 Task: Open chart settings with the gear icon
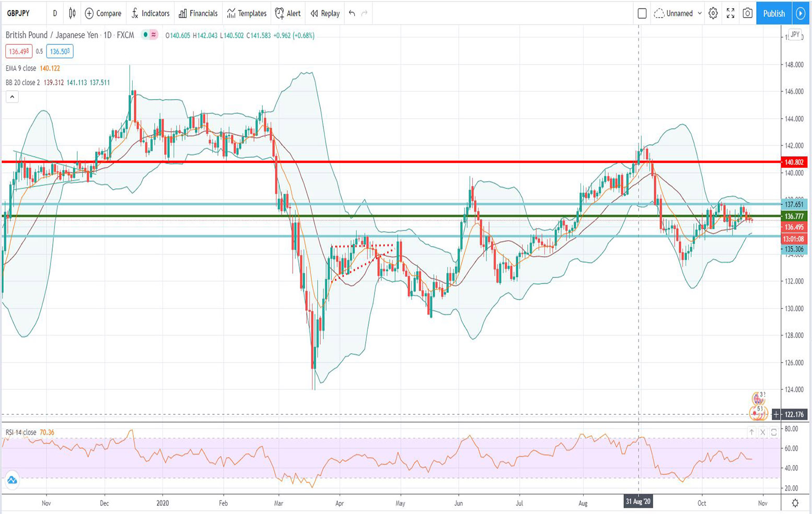coord(713,14)
